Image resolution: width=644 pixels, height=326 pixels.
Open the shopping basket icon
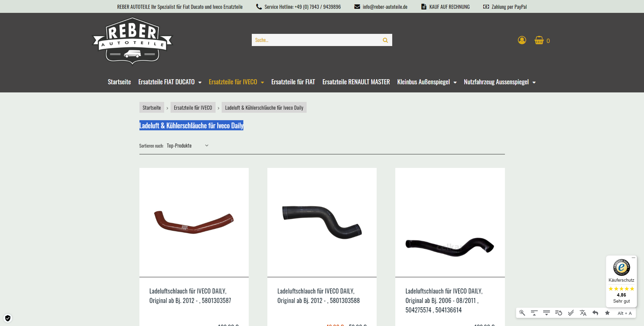[539, 40]
